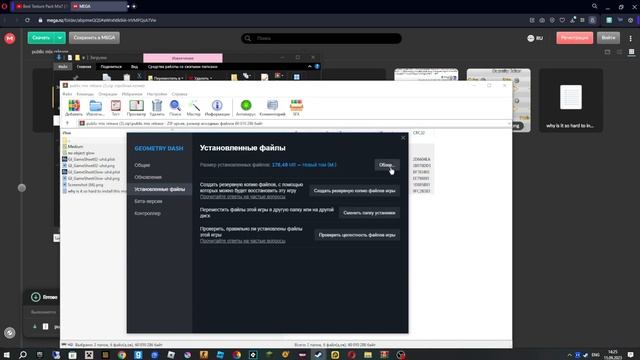
Task: Click WinRAR Add (Добавить) toolbar icon
Action: tap(73, 108)
